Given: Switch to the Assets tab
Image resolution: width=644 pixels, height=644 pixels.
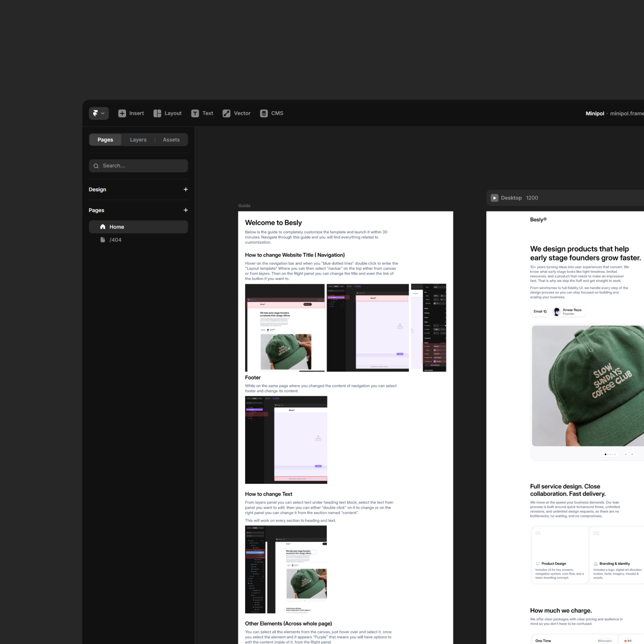Looking at the screenshot, I should [x=171, y=140].
